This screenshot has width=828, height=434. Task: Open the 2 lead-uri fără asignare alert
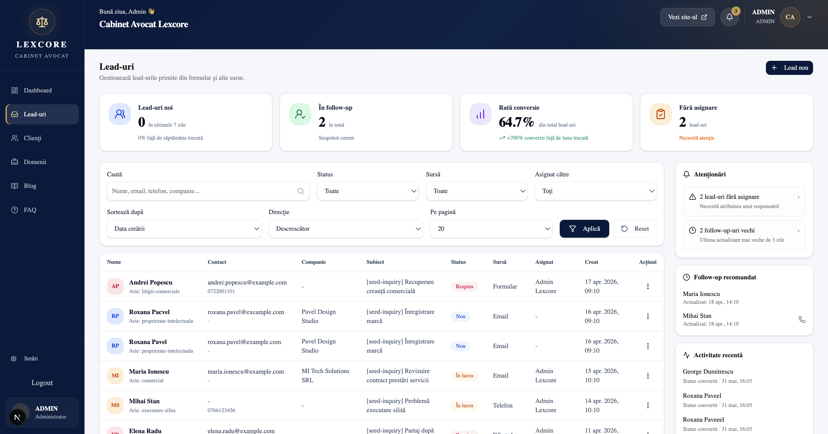pyautogui.click(x=744, y=201)
